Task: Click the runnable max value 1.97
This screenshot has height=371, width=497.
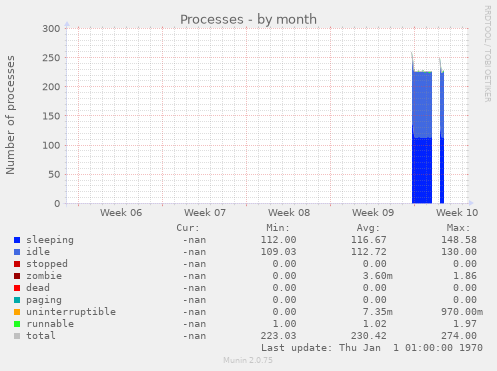Action: pyautogui.click(x=465, y=324)
